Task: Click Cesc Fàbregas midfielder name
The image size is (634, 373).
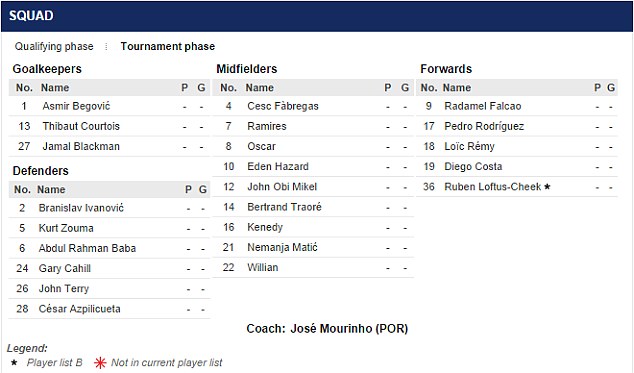Action: pos(283,106)
